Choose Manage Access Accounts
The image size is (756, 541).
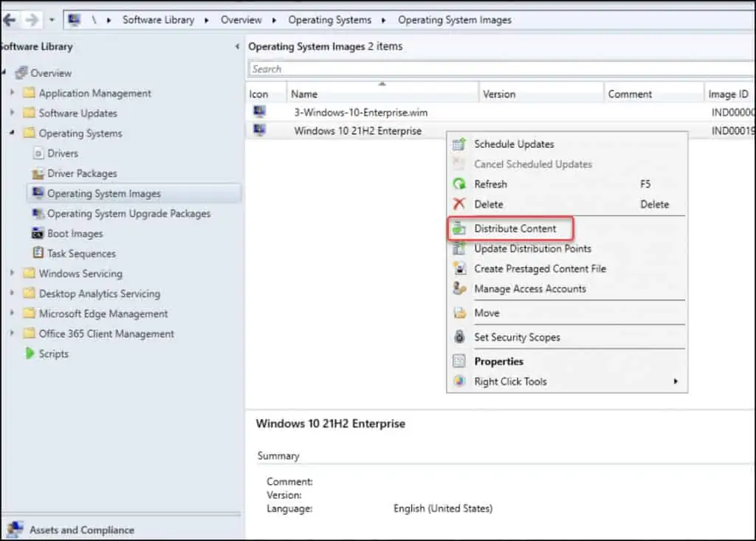(530, 289)
